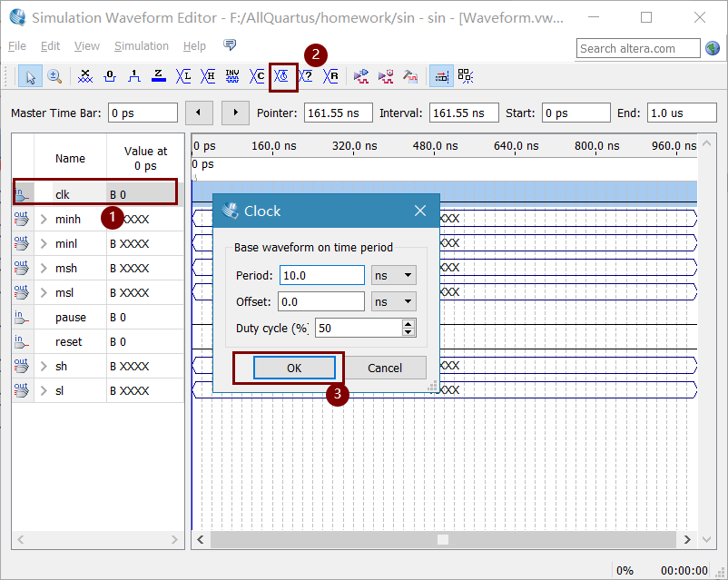Click the End time field
Viewport: 728px width, 580px height.
(x=682, y=113)
